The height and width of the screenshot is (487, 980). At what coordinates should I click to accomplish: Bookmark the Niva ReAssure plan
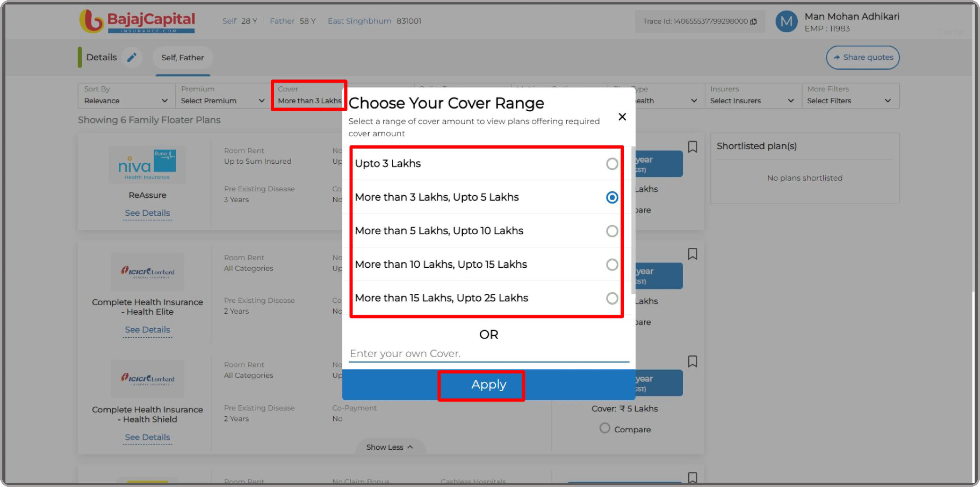[x=692, y=147]
